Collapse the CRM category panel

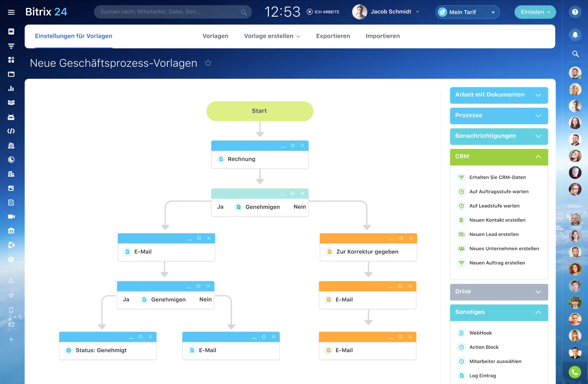[539, 157]
